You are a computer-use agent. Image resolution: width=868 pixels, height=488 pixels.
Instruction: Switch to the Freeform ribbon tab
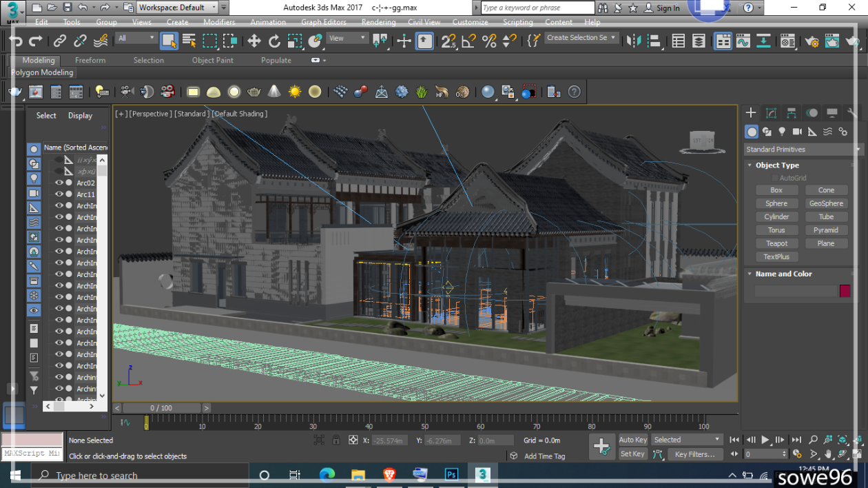click(90, 61)
